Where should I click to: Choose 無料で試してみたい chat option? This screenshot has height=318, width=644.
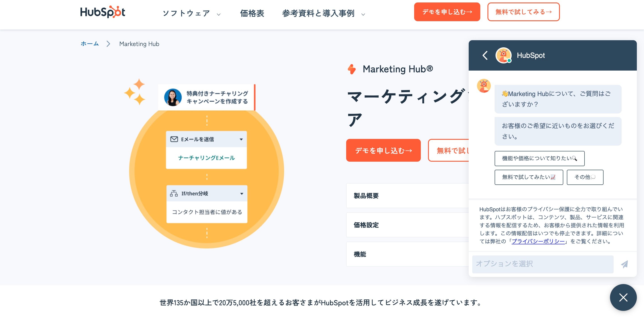[528, 177]
